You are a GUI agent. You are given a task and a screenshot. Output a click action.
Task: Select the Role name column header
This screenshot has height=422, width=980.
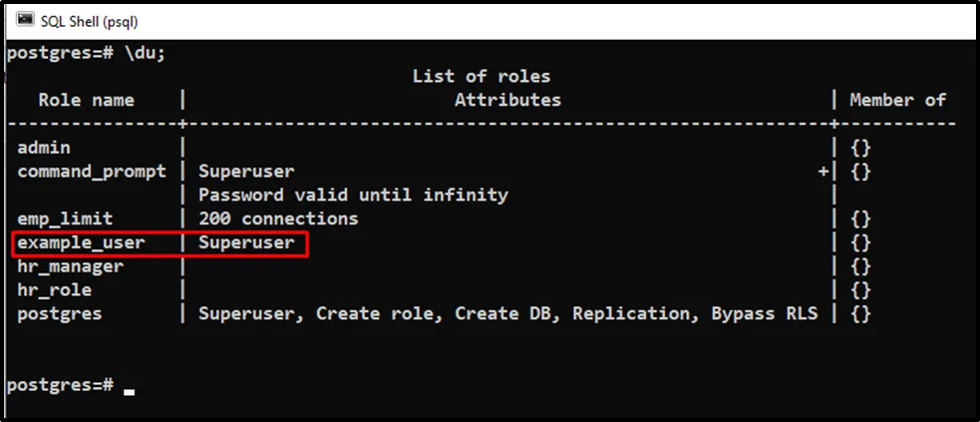[x=86, y=100]
